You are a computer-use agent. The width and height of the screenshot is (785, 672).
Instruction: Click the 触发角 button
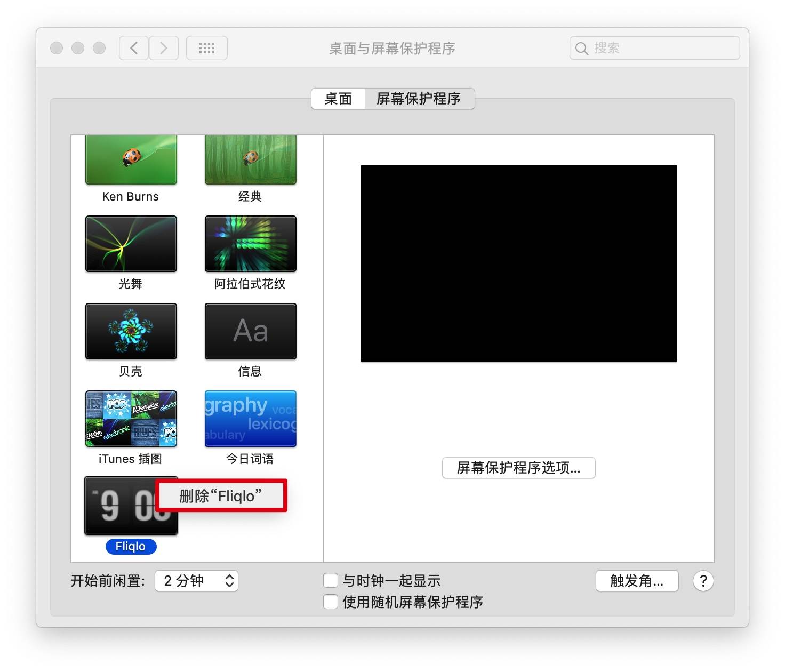[x=637, y=581]
